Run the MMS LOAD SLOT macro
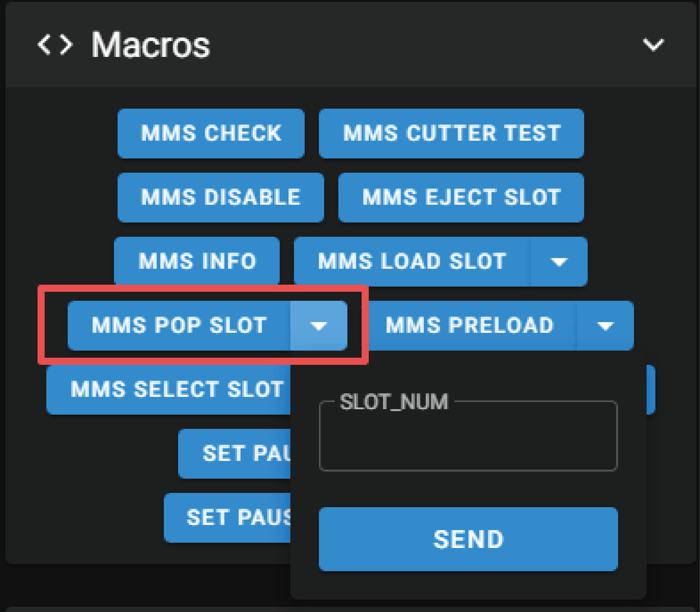This screenshot has width=700, height=612. [x=412, y=261]
